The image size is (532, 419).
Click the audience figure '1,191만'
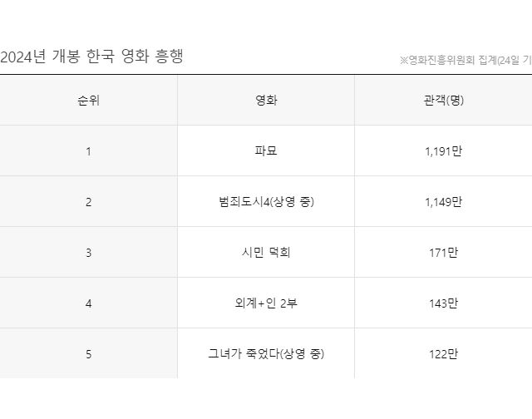pos(443,151)
